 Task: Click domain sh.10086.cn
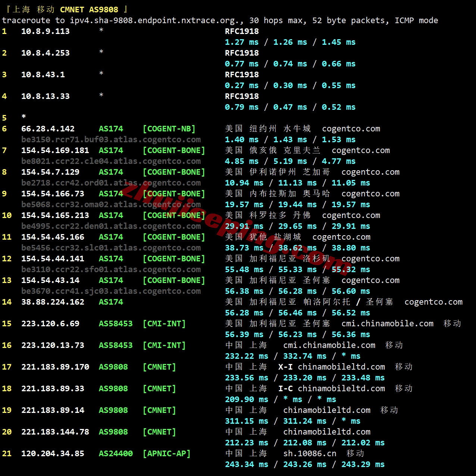point(310,454)
